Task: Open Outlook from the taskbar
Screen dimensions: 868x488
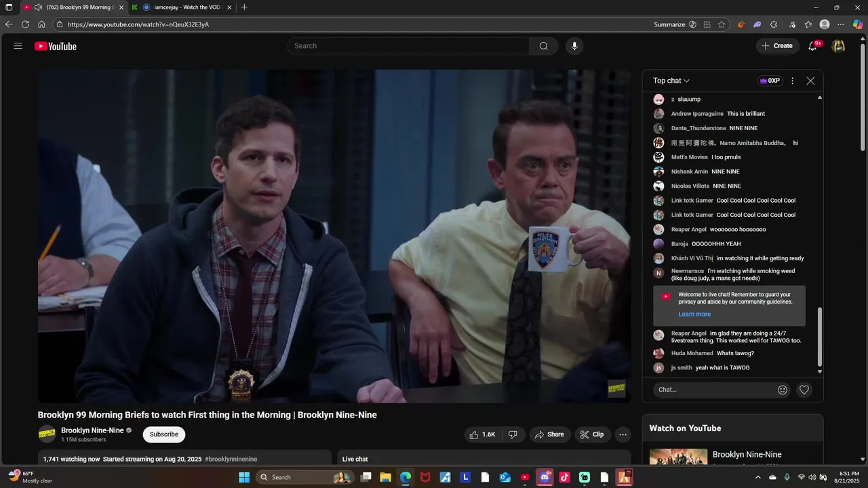Action: coord(505,477)
